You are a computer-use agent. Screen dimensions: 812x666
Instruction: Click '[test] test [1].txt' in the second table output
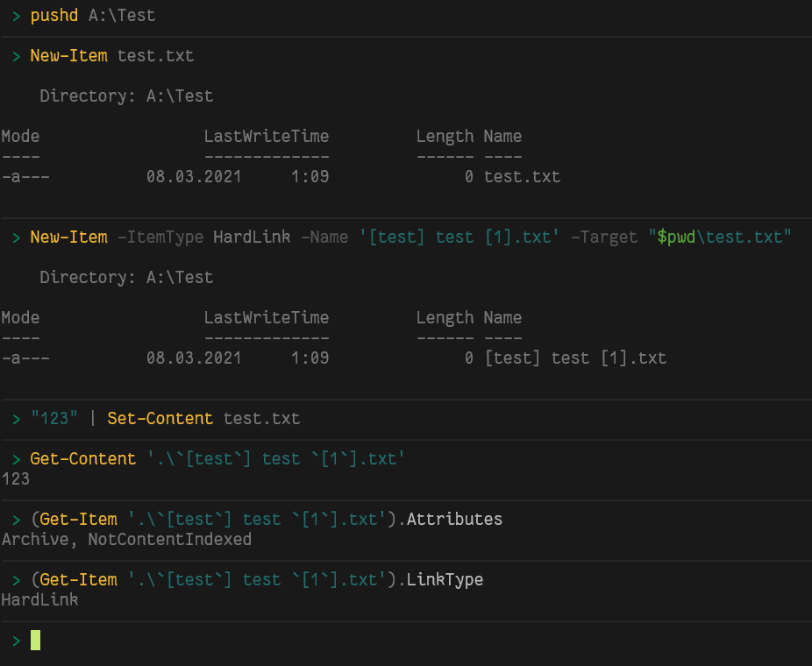pyautogui.click(x=575, y=358)
